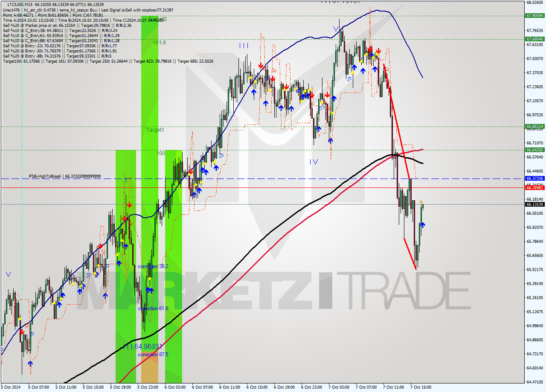Click the 'Sell %20 @ Entry -88: 74.31576' line
The height and width of the screenshot is (392, 546).
pos(58,56)
